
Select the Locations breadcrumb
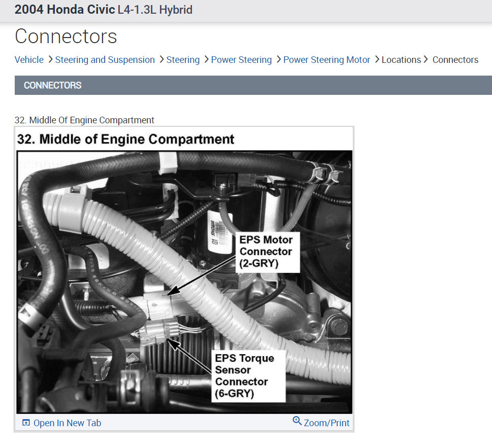401,59
